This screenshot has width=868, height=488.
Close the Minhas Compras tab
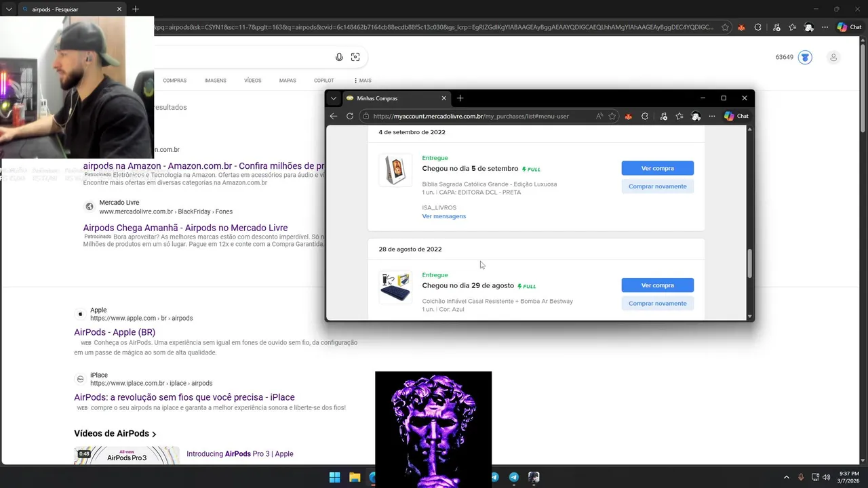click(444, 98)
